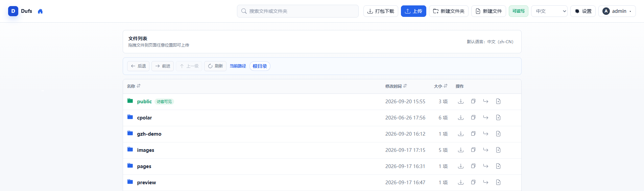Delete the images folder

(498, 150)
